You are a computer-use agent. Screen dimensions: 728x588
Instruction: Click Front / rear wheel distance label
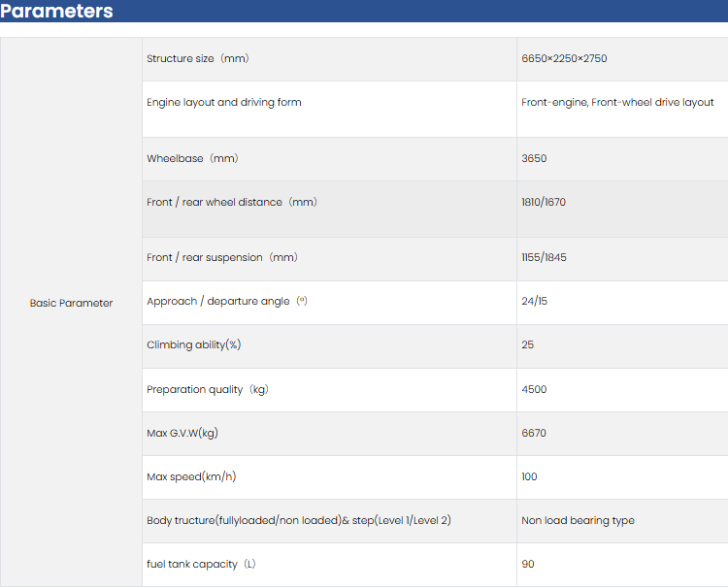[232, 202]
